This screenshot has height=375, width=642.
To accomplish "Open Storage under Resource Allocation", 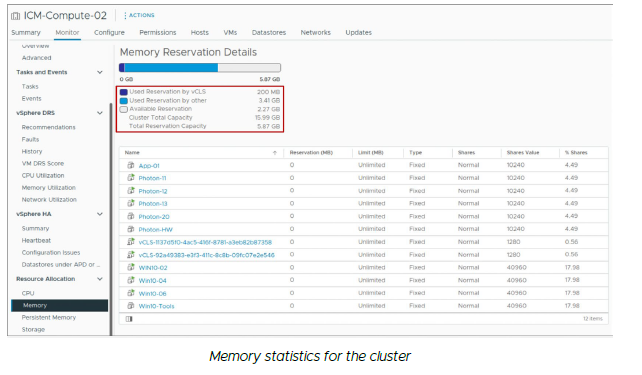I will (33, 329).
